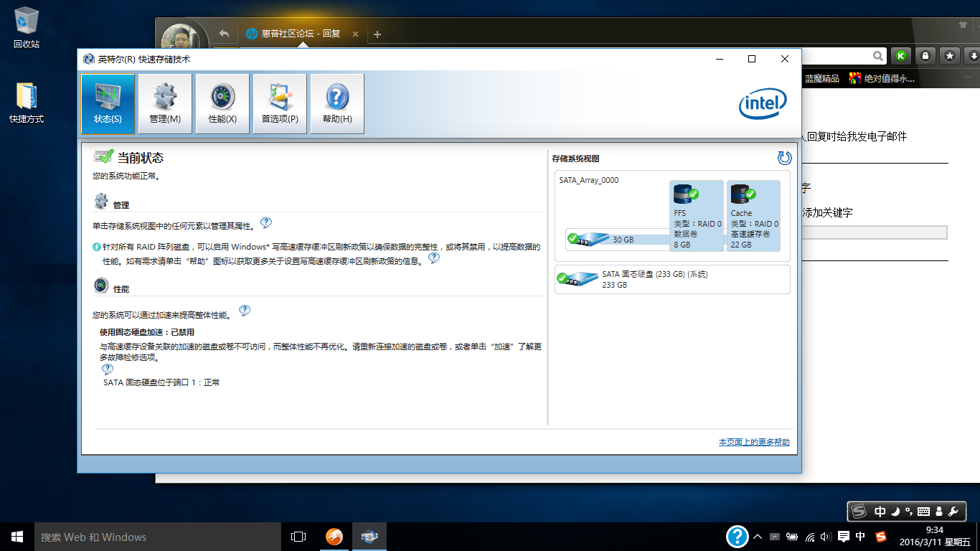Open the 管理(M) Manage toolbar section
Viewport: 980px width, 551px height.
165,104
